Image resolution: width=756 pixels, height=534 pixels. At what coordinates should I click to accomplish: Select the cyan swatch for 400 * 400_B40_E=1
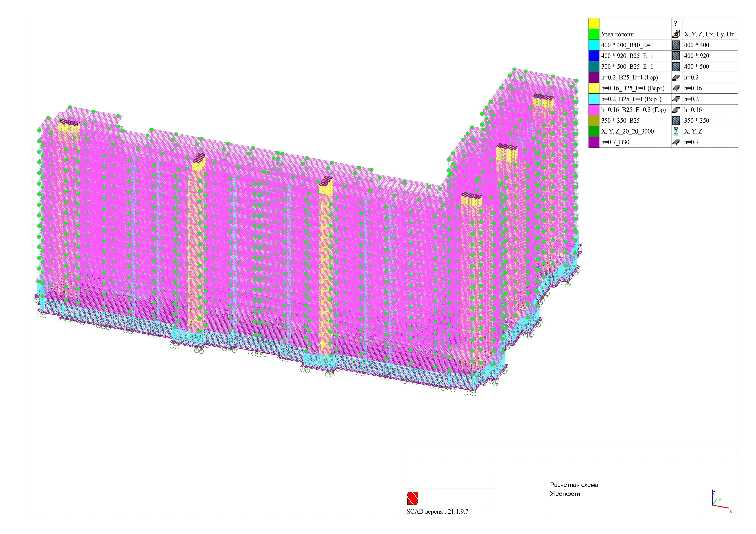pyautogui.click(x=594, y=45)
